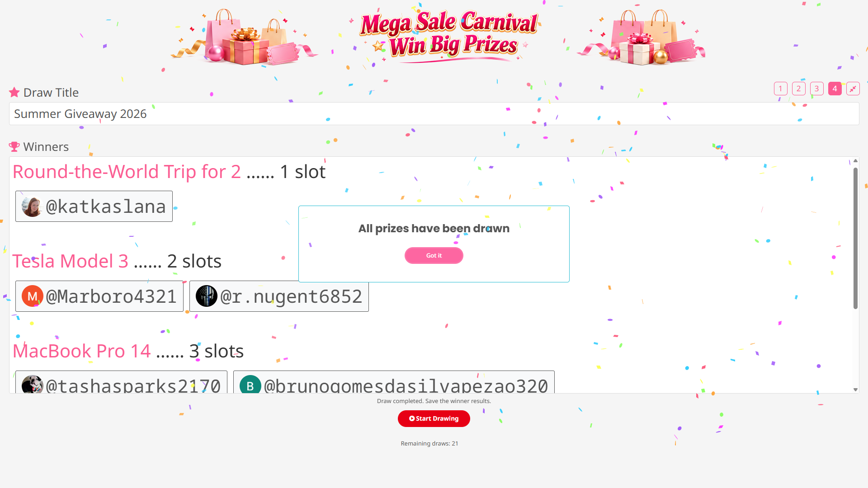Click the winners list scrollbar thumb
Image resolution: width=868 pixels, height=488 pixels.
point(855,238)
